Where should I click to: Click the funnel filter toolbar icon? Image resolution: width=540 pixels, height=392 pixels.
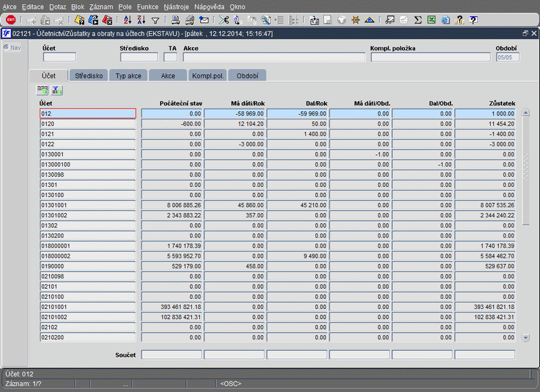[x=155, y=20]
